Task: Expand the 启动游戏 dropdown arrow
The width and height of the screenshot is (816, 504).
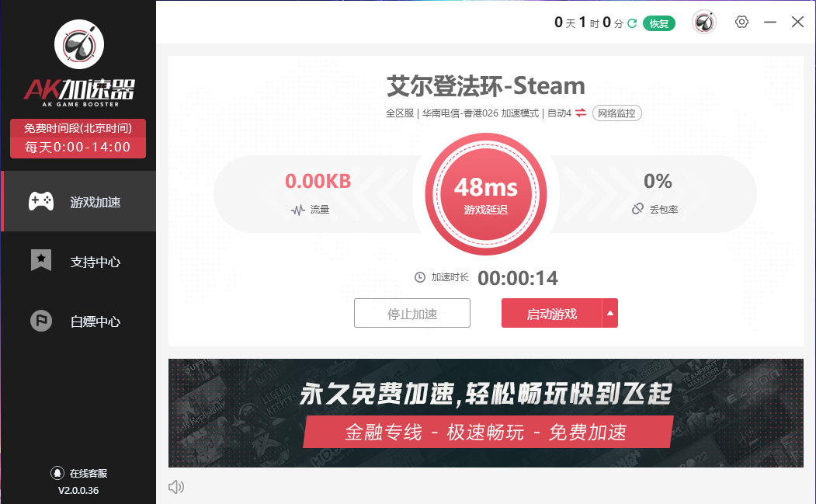Action: (610, 313)
